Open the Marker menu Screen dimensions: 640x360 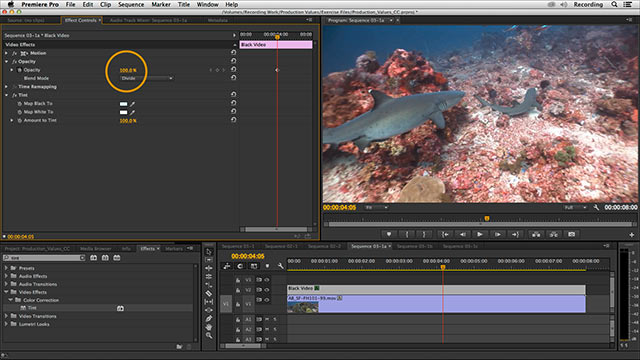tap(161, 4)
